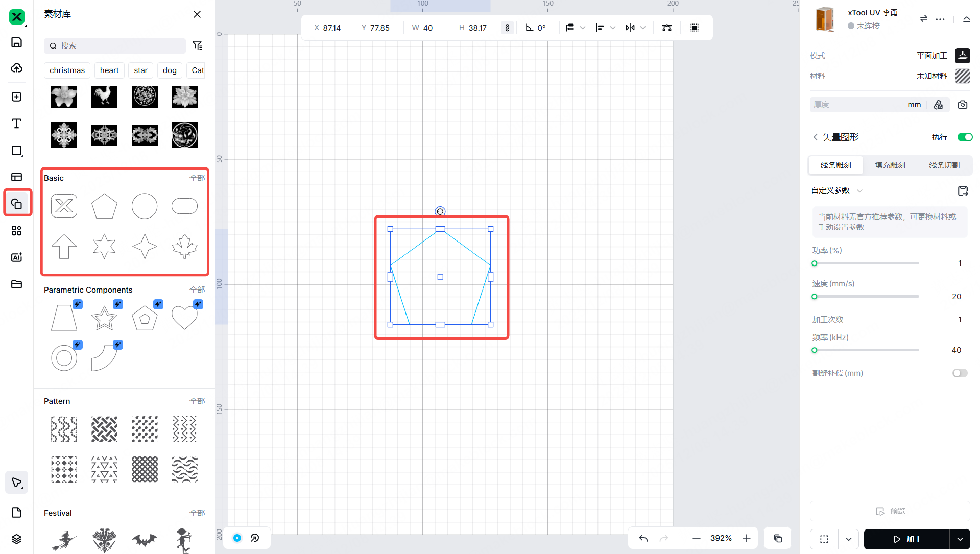Image resolution: width=980 pixels, height=554 pixels.
Task: Toggle the 执行 switch off
Action: (965, 137)
